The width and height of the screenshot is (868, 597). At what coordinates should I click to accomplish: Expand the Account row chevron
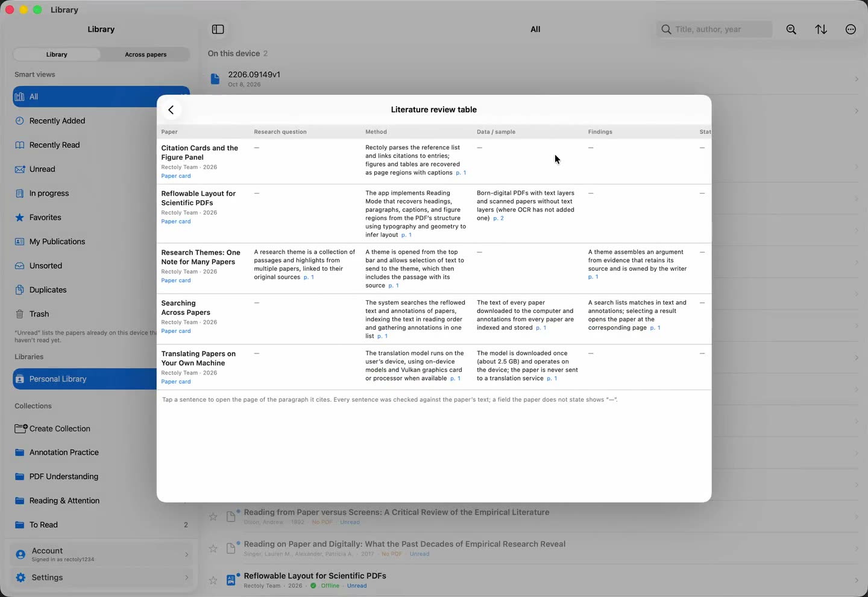[186, 554]
